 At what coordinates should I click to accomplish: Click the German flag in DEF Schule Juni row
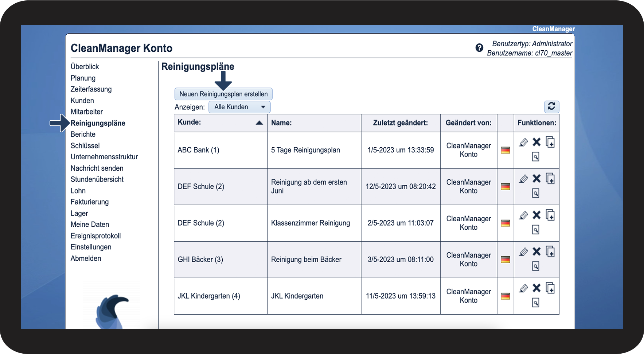(x=506, y=187)
